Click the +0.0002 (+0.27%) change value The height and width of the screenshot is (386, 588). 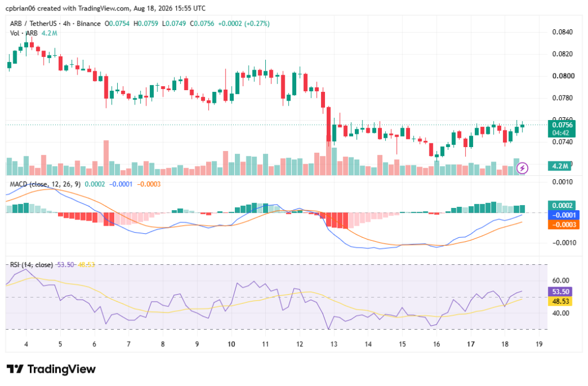tap(243, 24)
